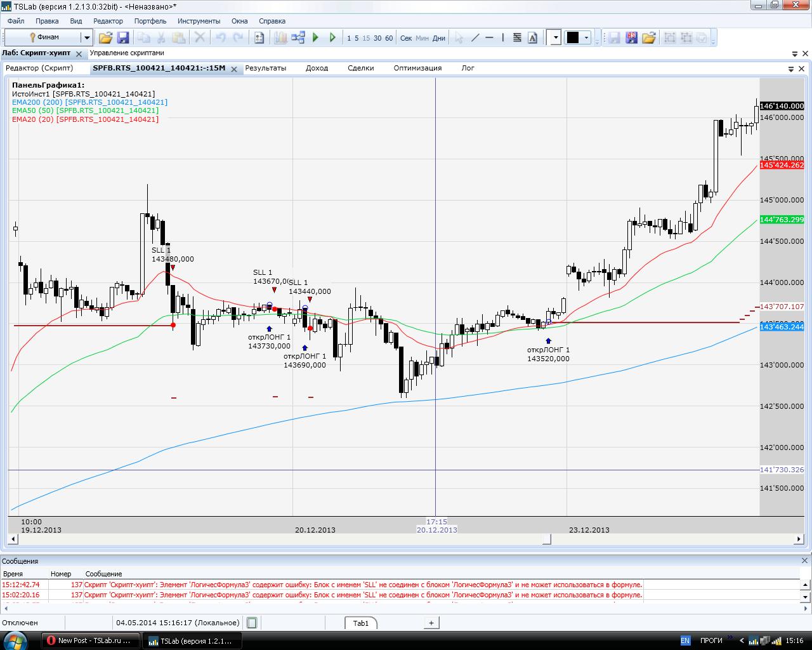Switch to Лог tab
The height and width of the screenshot is (650, 812).
click(x=468, y=68)
